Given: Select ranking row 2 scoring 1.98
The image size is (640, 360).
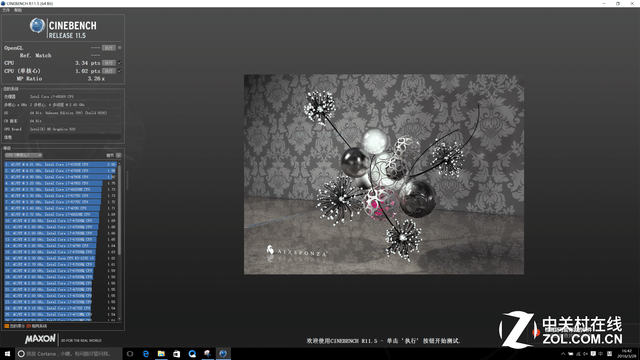Looking at the screenshot, I should (60, 171).
